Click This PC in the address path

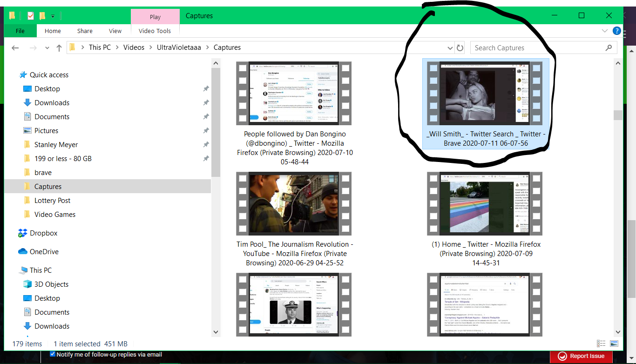click(100, 47)
